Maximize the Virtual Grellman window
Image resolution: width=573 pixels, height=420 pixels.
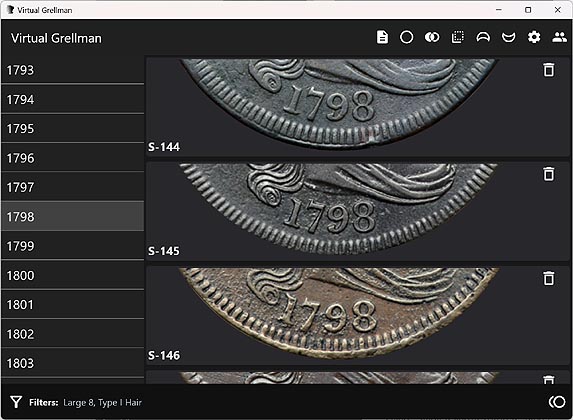coord(528,10)
